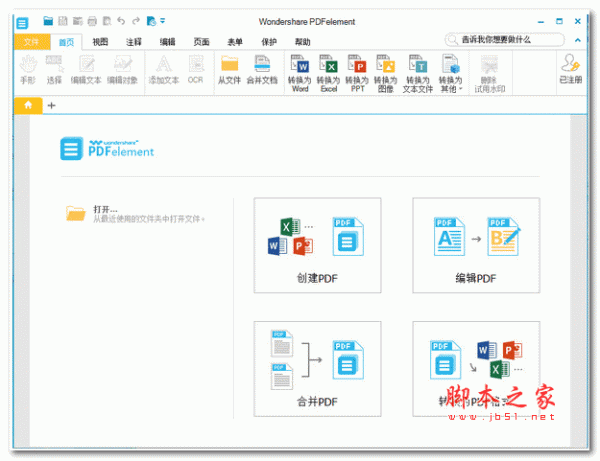
Task: Click Remove Trial Watermark (删除试用水印)
Action: coord(490,73)
